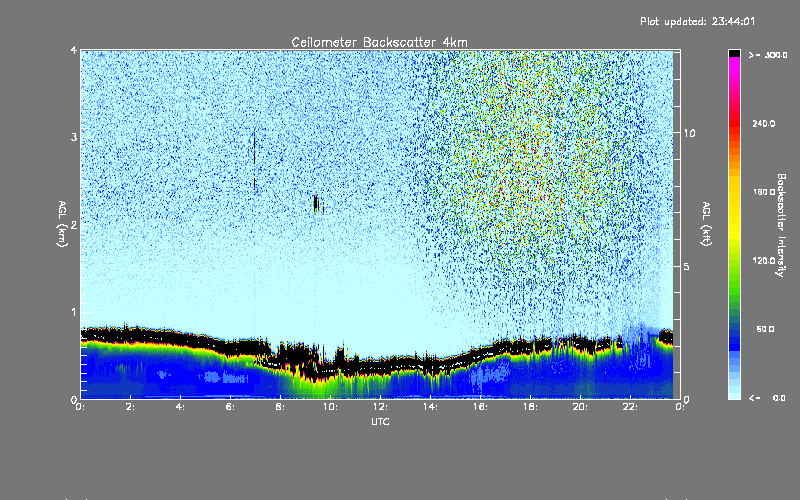800x500 pixels.
Task: Click the '22:' tick on the UTC axis
Action: (631, 407)
